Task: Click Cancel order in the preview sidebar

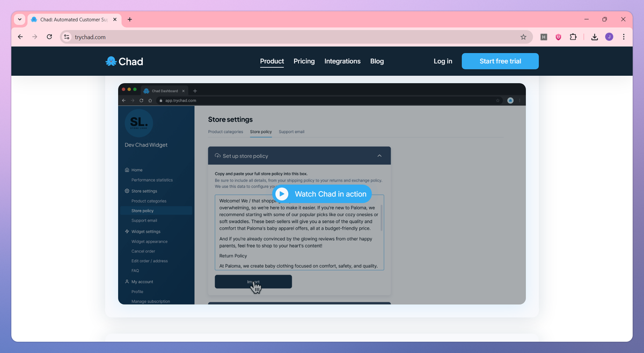Action: click(x=143, y=251)
